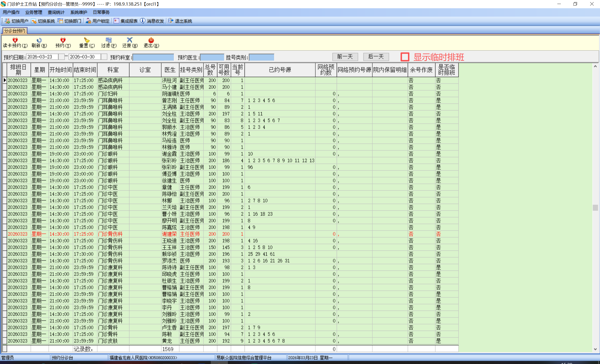The width and height of the screenshot is (600, 364).
Task: Click the 预约医生 input field
Action: pos(212,57)
